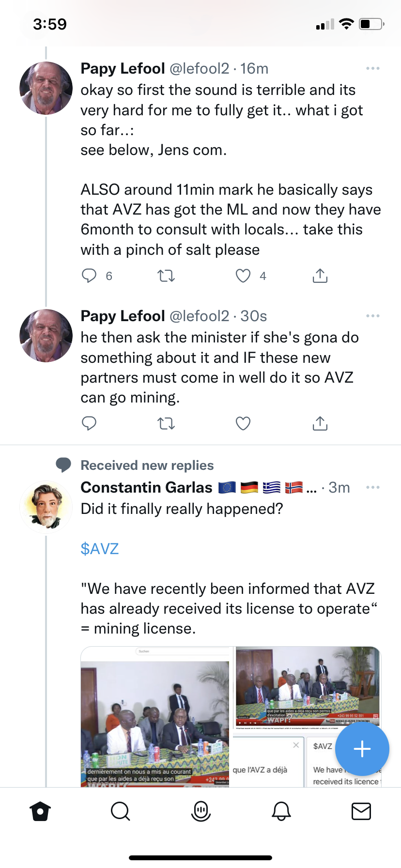This screenshot has width=401, height=868.
Task: Reply to the 30s Papy Lefool tweet
Action: (89, 423)
